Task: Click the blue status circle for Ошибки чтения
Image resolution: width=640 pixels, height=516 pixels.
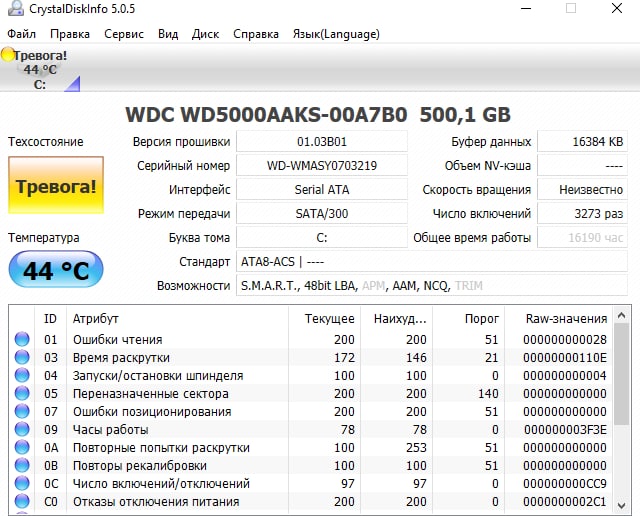Action: [x=22, y=339]
